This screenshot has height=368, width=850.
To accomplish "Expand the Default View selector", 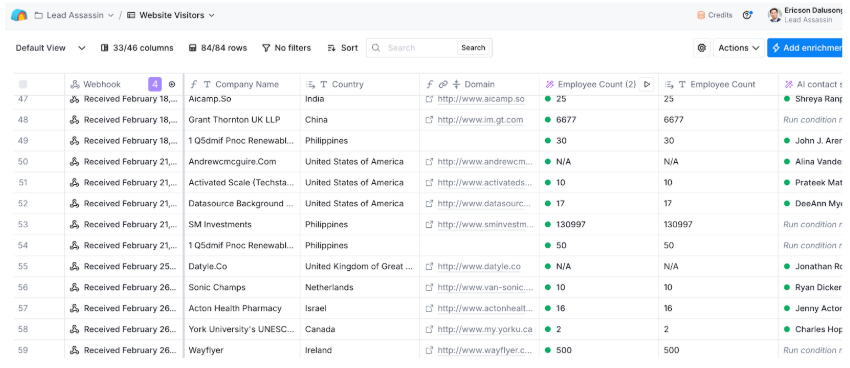I will (50, 48).
